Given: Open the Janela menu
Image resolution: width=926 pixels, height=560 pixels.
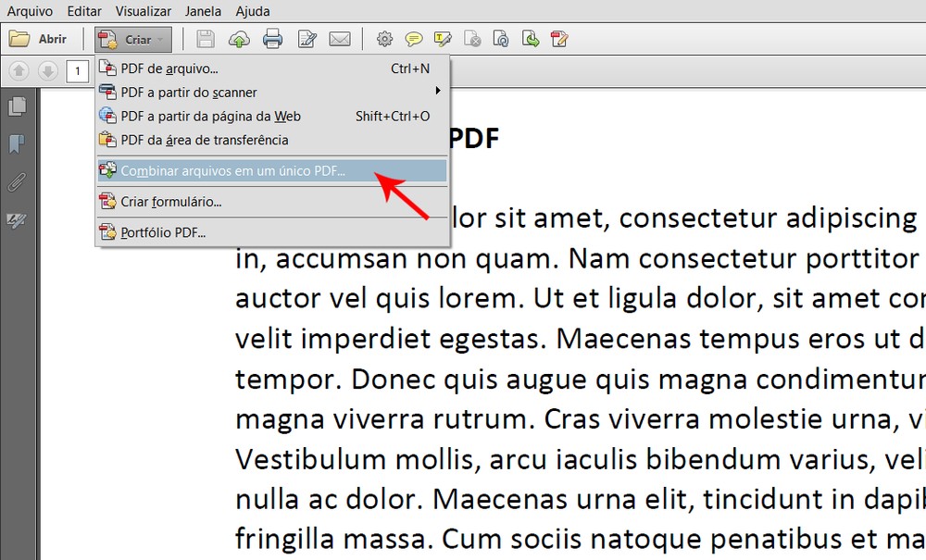Looking at the screenshot, I should [203, 11].
